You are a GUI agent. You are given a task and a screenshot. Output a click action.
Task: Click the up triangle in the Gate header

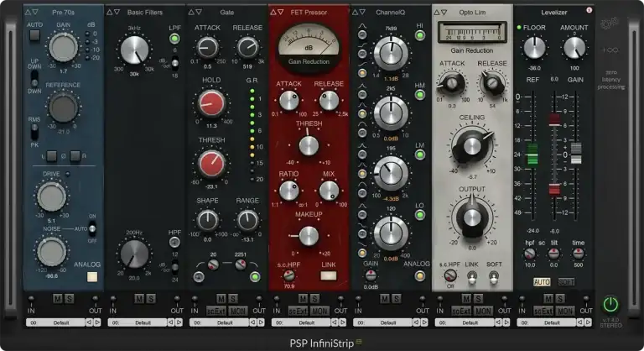191,13
